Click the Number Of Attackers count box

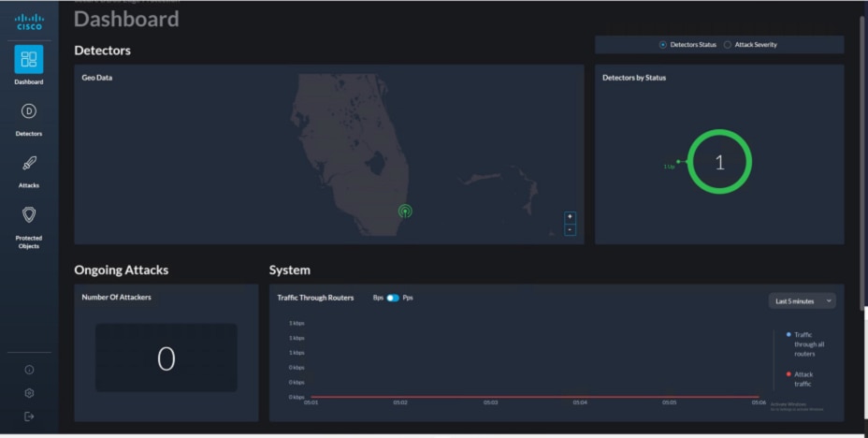166,358
